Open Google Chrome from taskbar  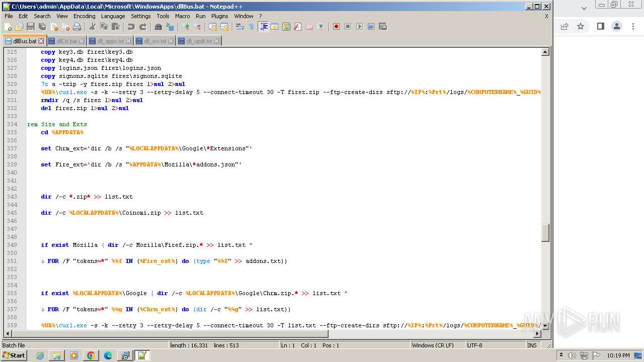pyautogui.click(x=91, y=355)
